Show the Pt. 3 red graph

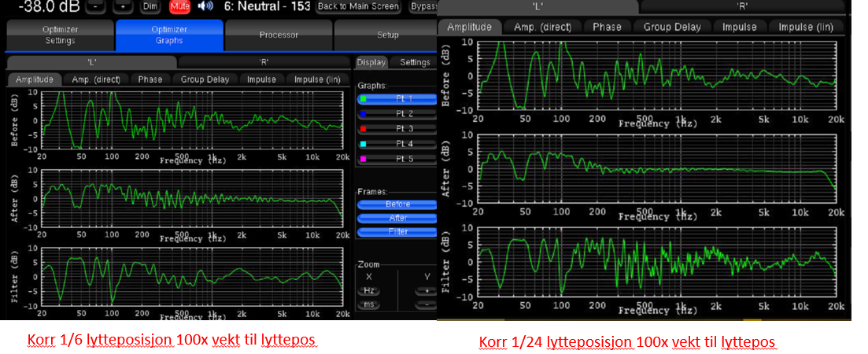[x=397, y=128]
